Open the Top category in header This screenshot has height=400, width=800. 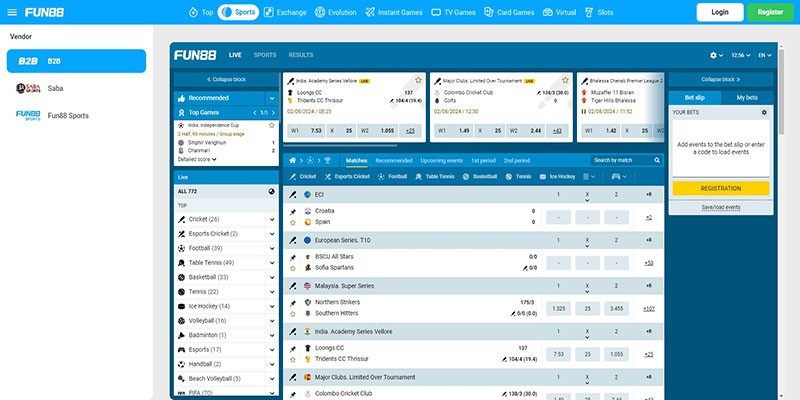[x=201, y=12]
